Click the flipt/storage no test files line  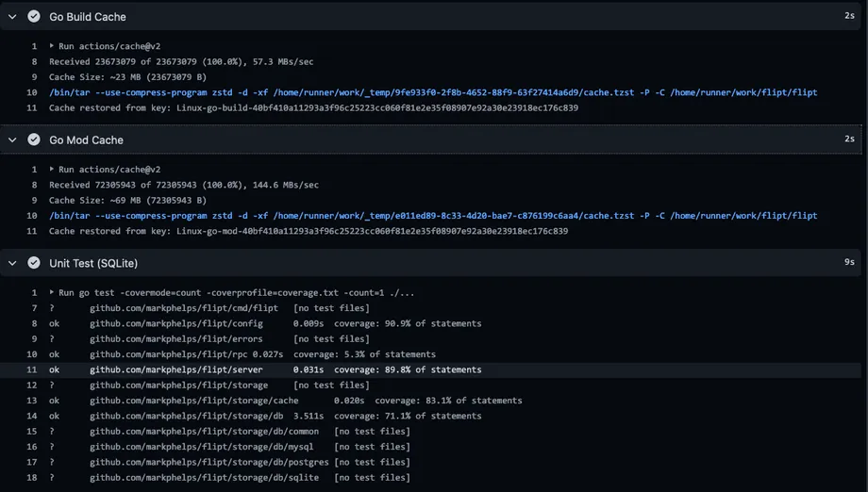[209, 385]
